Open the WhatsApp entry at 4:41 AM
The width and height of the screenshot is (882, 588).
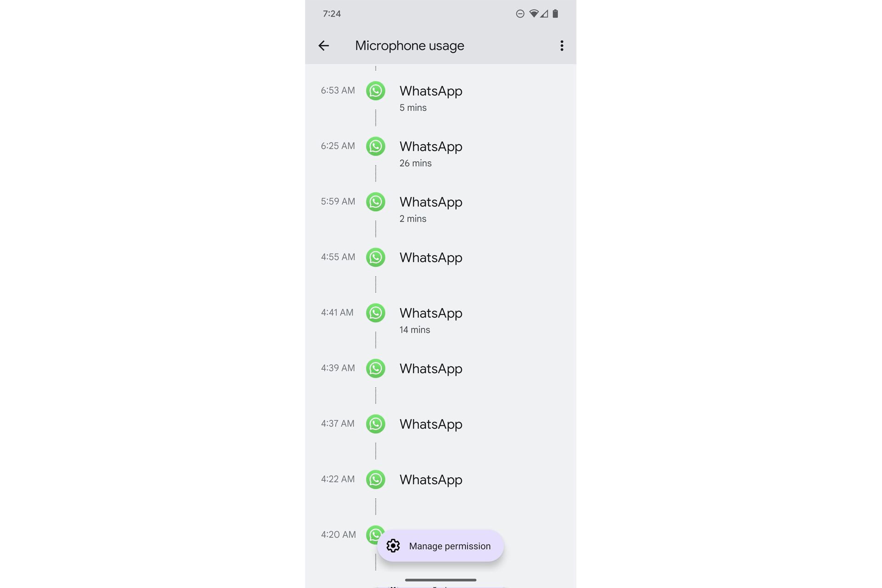(x=376, y=313)
